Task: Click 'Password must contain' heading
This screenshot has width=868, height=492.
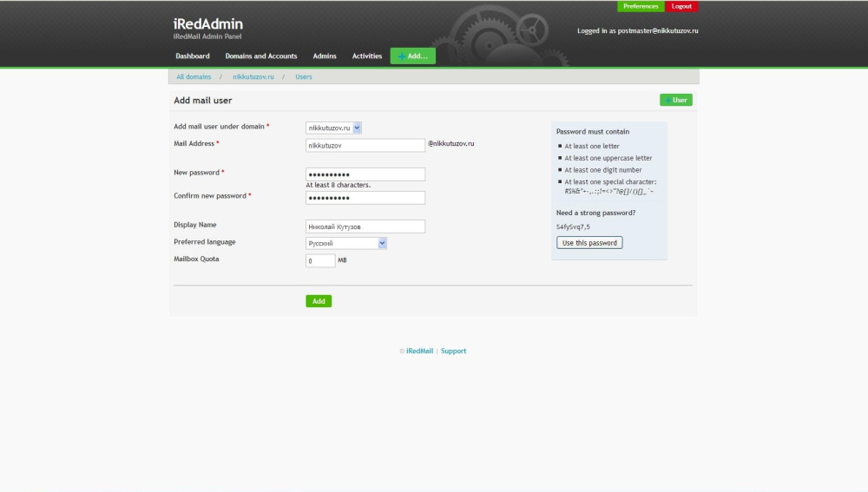Action: point(592,132)
